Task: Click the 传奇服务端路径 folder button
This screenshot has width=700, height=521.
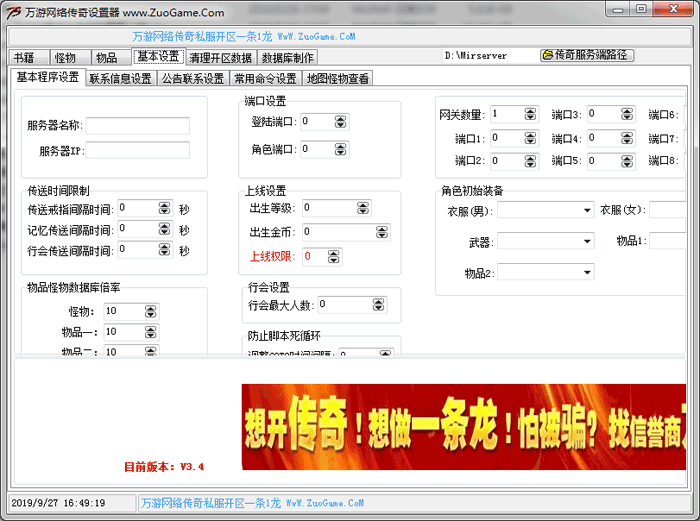Action: coord(587,55)
